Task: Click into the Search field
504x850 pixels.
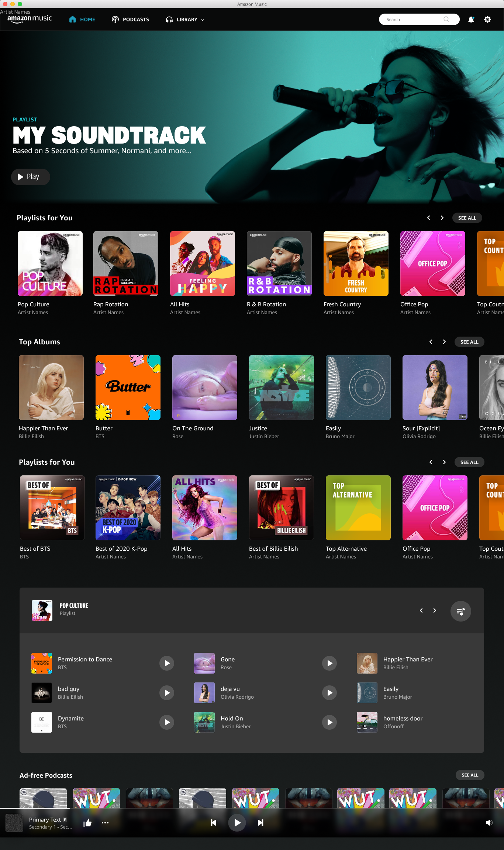Action: [419, 20]
